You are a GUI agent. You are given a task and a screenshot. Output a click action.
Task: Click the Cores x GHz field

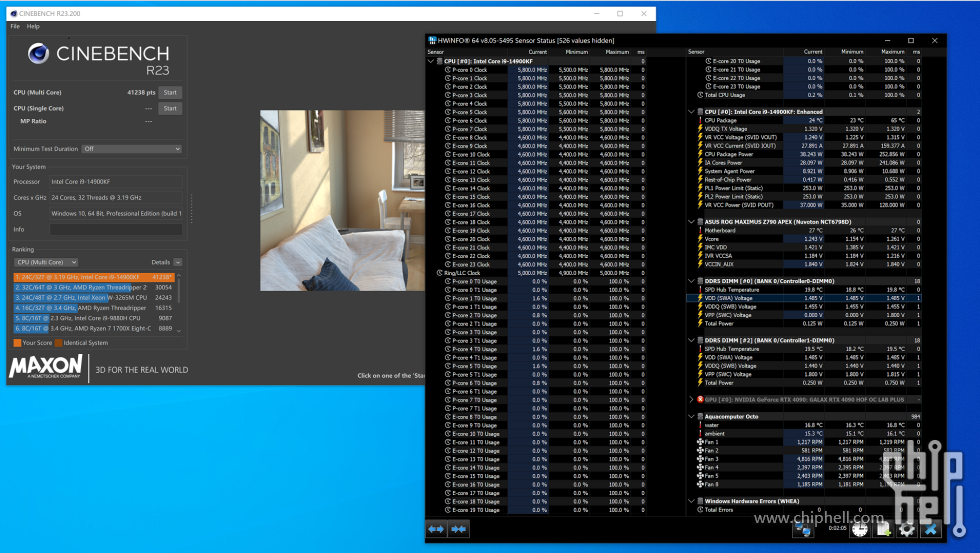pos(116,197)
